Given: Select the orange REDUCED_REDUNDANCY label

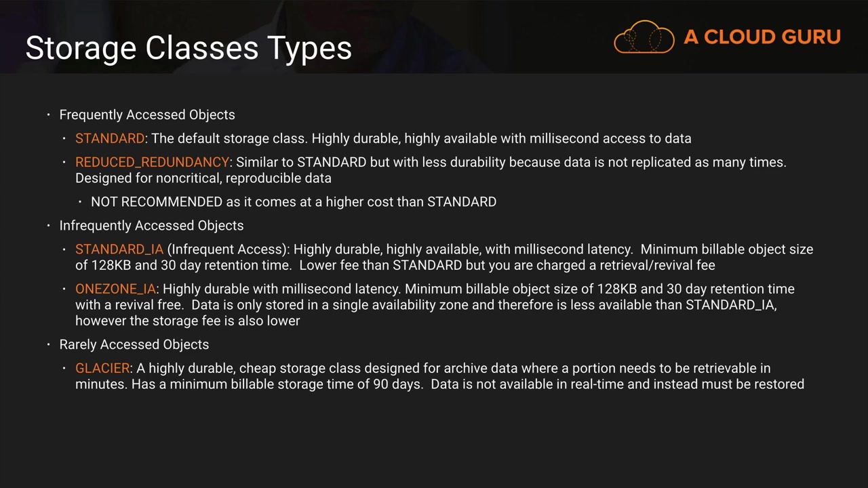Looking at the screenshot, I should point(152,163).
